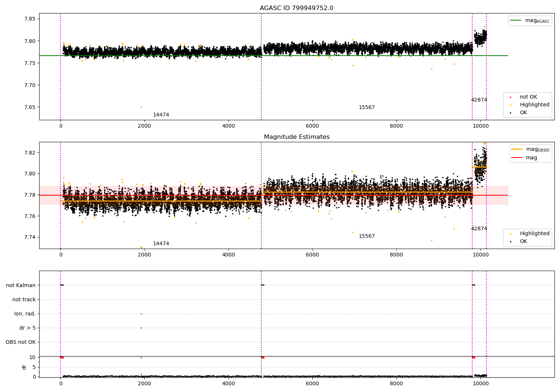Click the "OBS not OK" axis label
Screen dimensions: 560x392
tap(21, 342)
